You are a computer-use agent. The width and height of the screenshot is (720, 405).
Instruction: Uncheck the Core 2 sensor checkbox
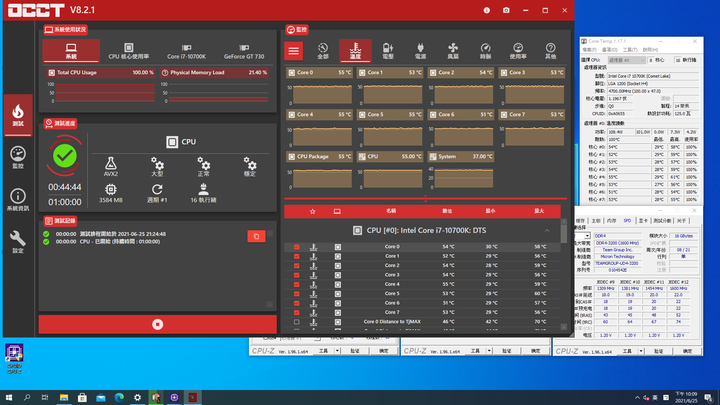pyautogui.click(x=297, y=265)
